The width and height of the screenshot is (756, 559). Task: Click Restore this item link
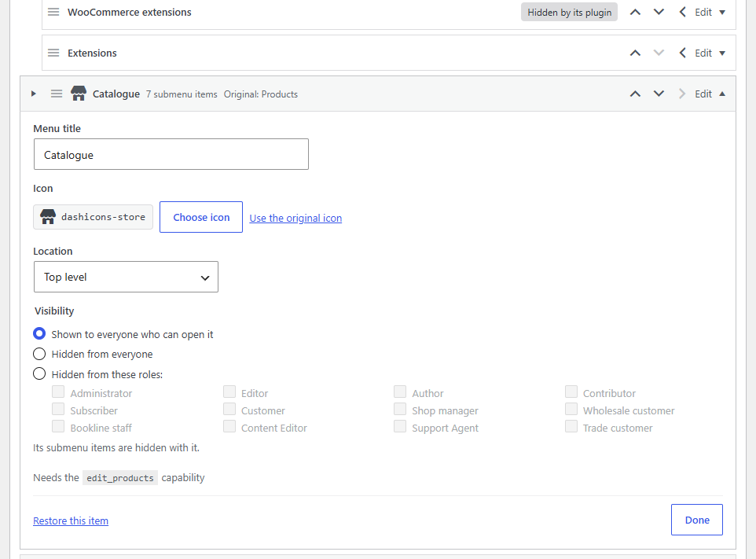point(71,521)
